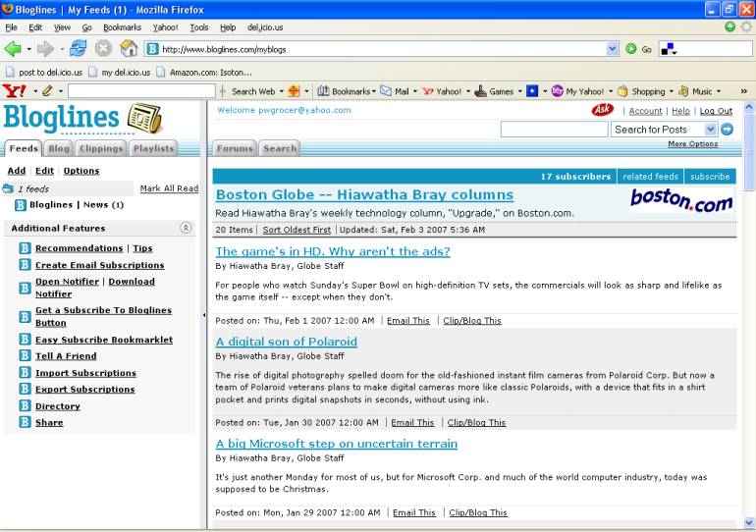756x532 pixels.
Task: Click the Log Out link
Action: pyautogui.click(x=716, y=111)
